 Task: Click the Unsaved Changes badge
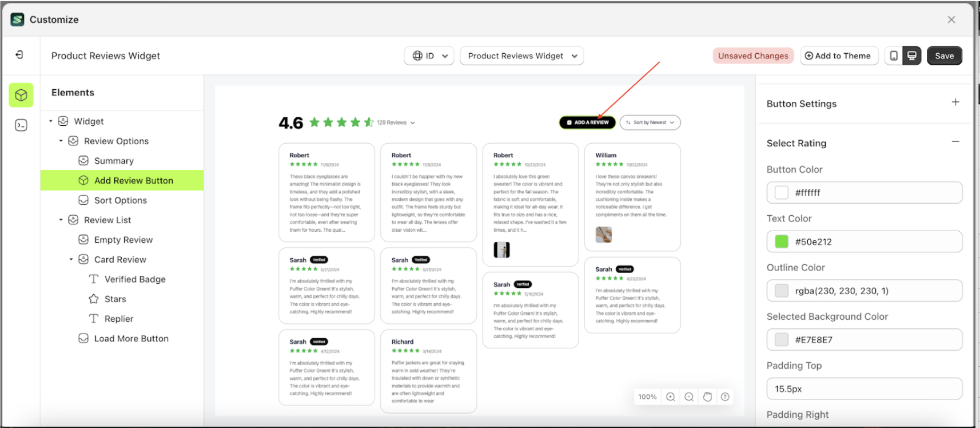point(753,56)
